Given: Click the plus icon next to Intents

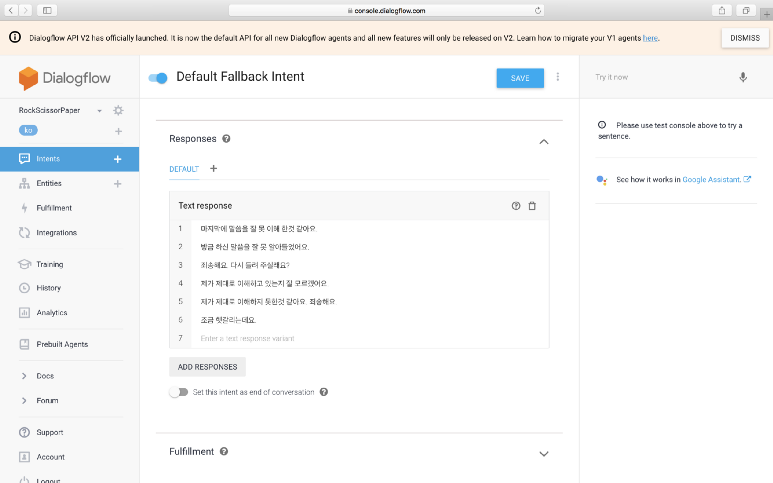Looking at the screenshot, I should (x=118, y=159).
